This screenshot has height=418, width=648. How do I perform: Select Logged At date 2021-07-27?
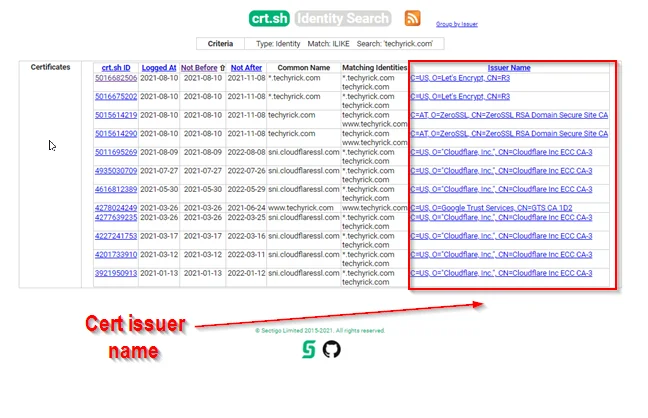point(159,171)
